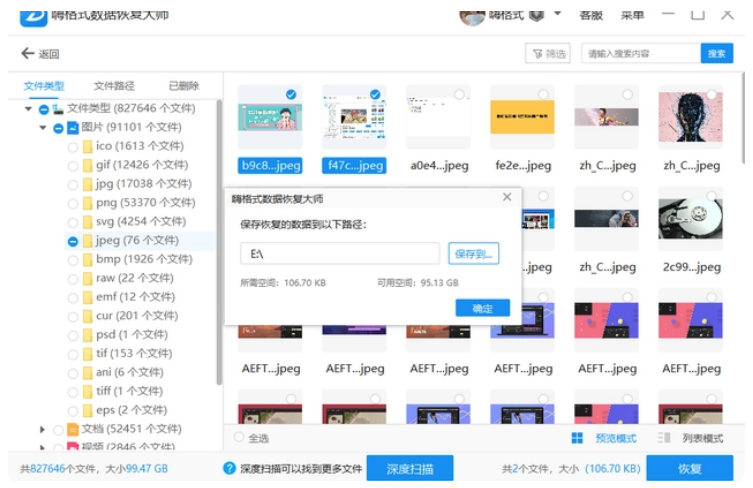Collapse the 文件类型 root tree node
This screenshot has width=753, height=488.
28,109
